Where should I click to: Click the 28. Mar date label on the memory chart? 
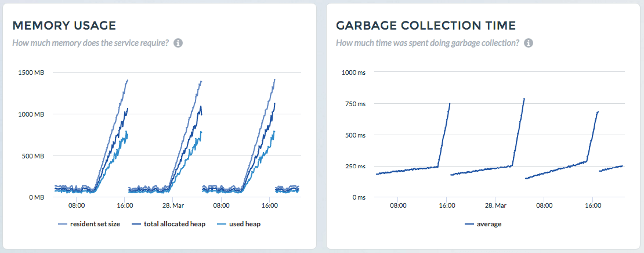(173, 205)
